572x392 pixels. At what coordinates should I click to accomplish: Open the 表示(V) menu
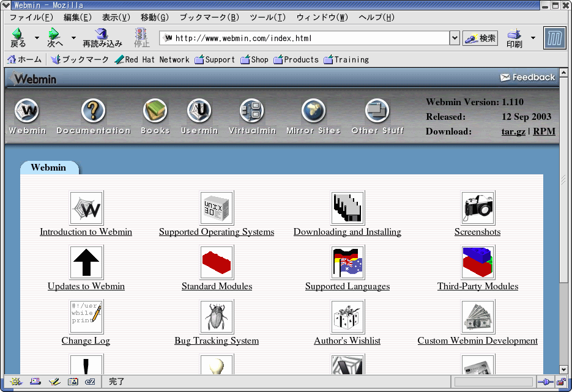point(116,18)
